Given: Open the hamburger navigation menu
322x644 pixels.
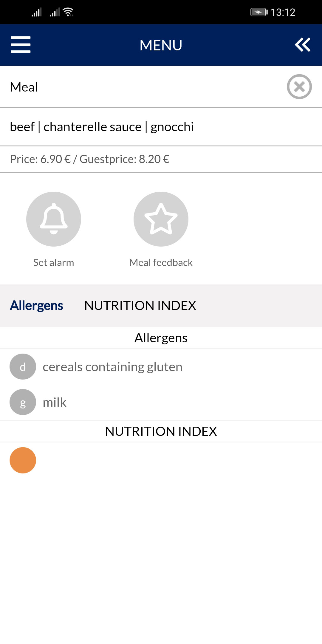Looking at the screenshot, I should (21, 45).
